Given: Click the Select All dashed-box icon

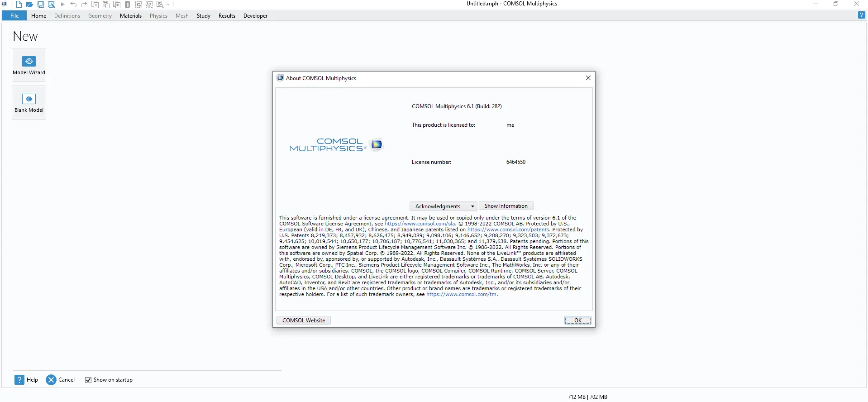Looking at the screenshot, I should tap(138, 5).
